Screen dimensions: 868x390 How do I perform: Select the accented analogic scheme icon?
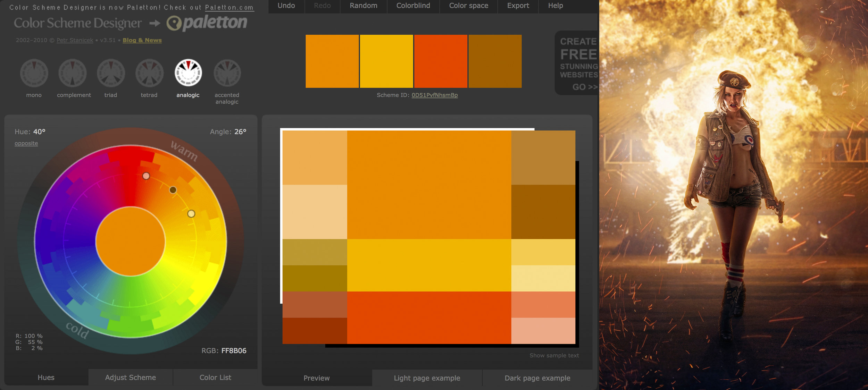click(227, 73)
